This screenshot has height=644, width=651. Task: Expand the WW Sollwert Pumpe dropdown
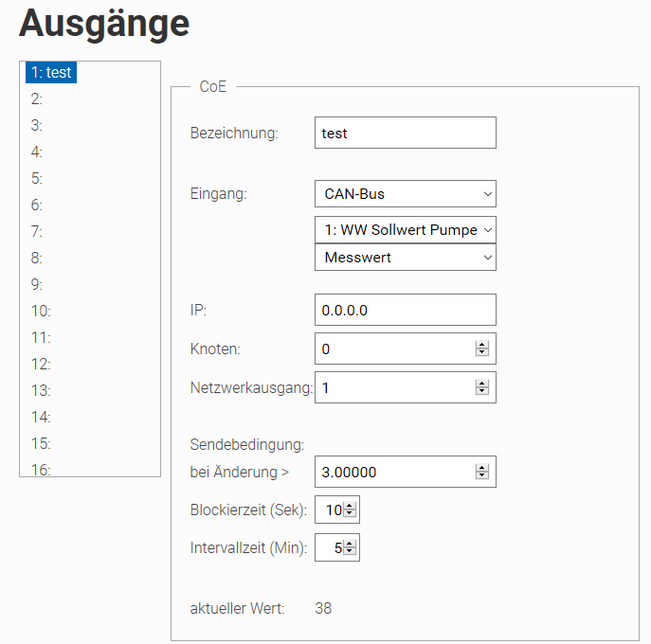click(405, 230)
